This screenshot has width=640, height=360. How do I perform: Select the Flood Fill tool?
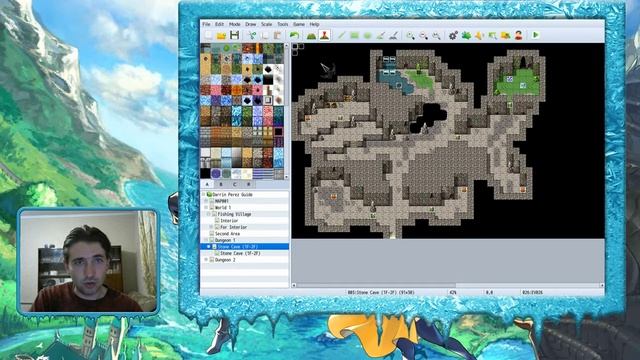[x=380, y=36]
